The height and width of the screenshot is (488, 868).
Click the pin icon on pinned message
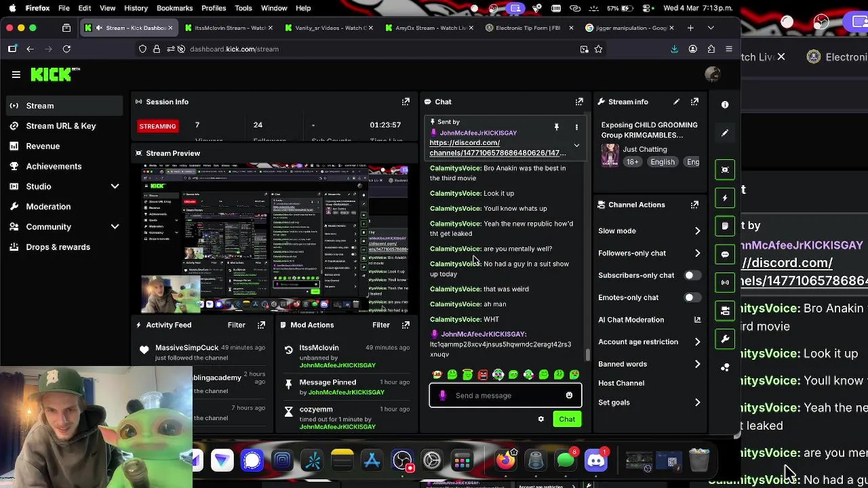tap(556, 127)
